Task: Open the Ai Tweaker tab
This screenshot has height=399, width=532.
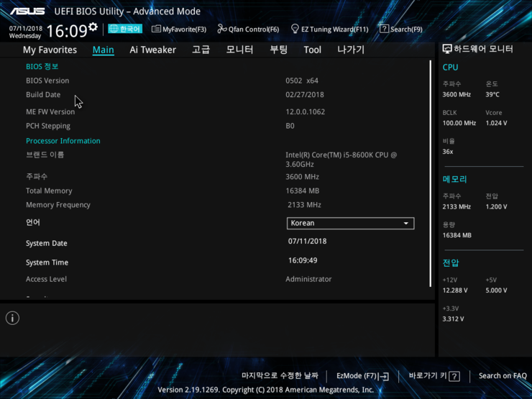Action: click(x=152, y=50)
